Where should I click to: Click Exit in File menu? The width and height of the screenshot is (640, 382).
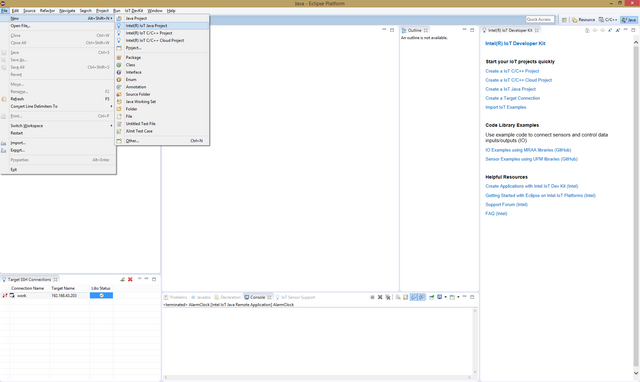pyautogui.click(x=58, y=169)
